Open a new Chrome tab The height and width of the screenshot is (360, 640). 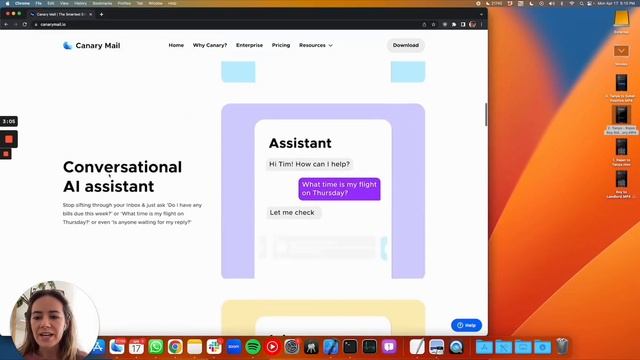101,14
